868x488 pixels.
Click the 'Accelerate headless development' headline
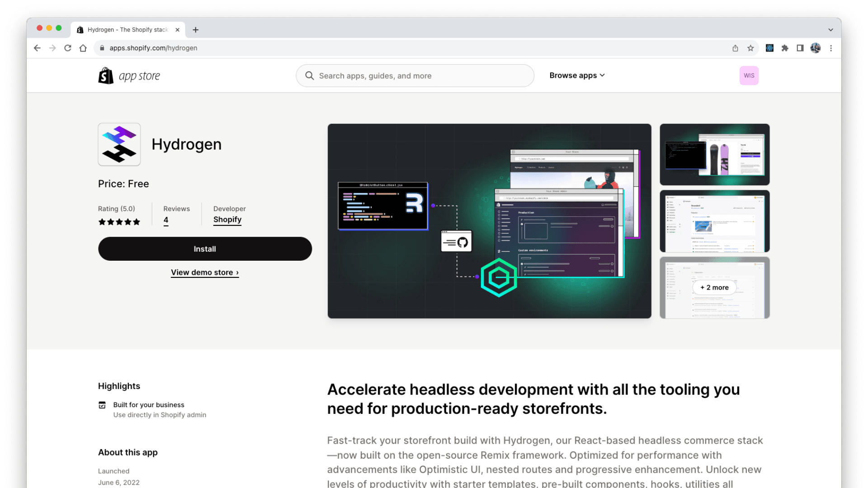[533, 399]
